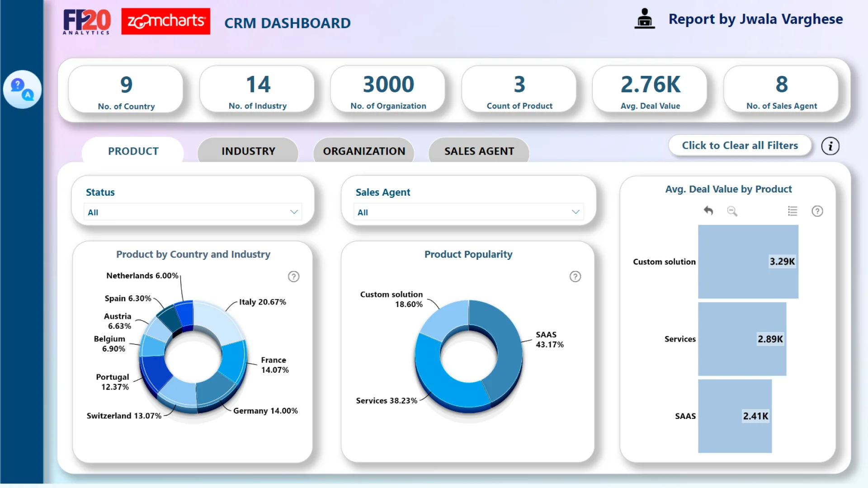Toggle legend list icon in Avg. Deal Value chart
The height and width of the screenshot is (488, 868).
pos(793,211)
